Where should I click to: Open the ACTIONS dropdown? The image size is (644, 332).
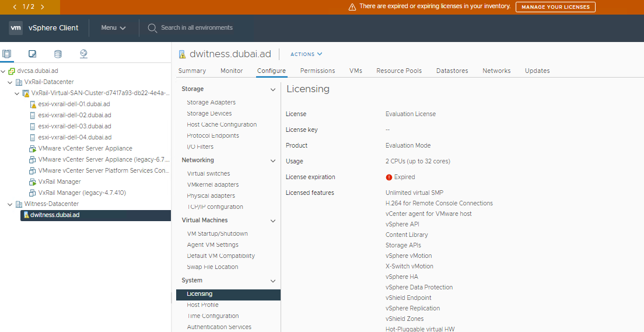306,54
